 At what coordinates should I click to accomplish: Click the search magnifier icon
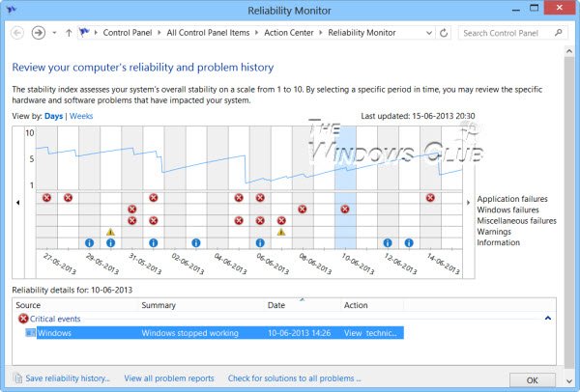(559, 33)
